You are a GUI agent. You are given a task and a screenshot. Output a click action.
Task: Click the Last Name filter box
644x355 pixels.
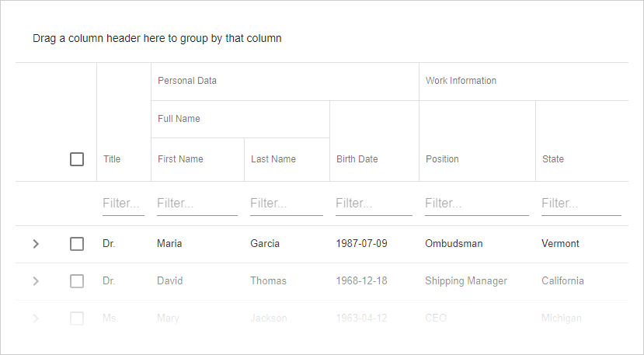286,204
